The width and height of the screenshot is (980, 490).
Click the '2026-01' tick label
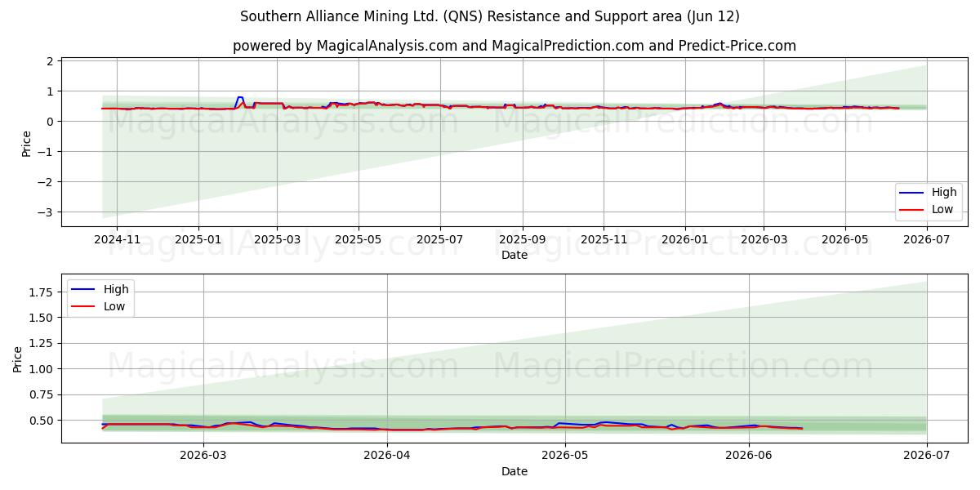click(684, 239)
